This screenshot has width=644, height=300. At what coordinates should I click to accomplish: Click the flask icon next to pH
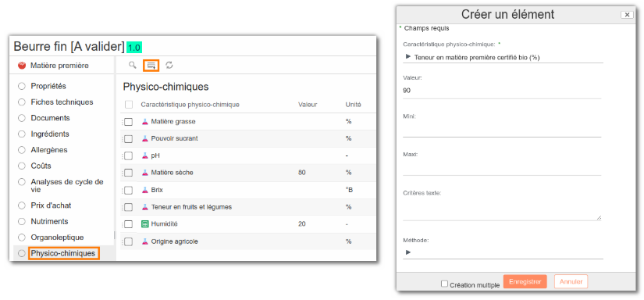tap(144, 155)
